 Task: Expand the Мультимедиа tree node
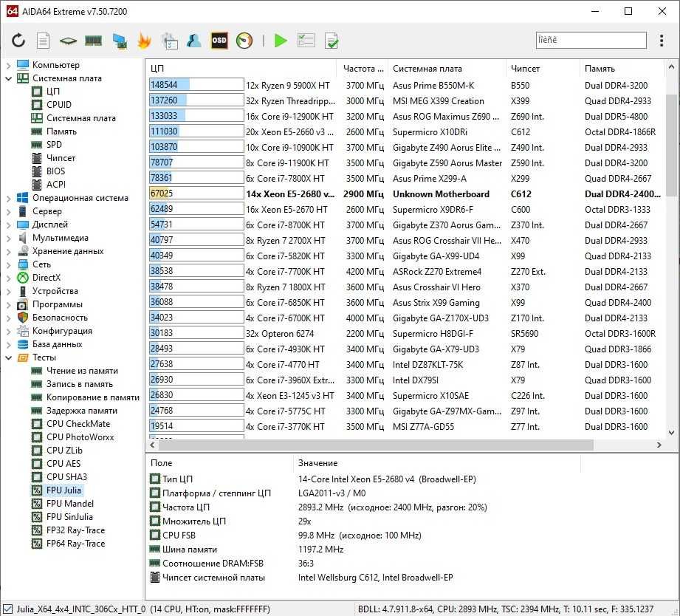tap(8, 238)
